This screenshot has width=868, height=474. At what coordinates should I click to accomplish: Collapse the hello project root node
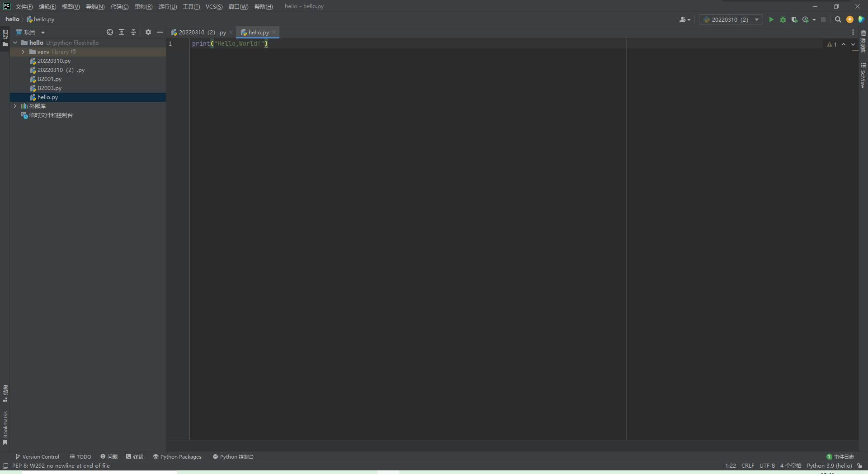point(15,43)
